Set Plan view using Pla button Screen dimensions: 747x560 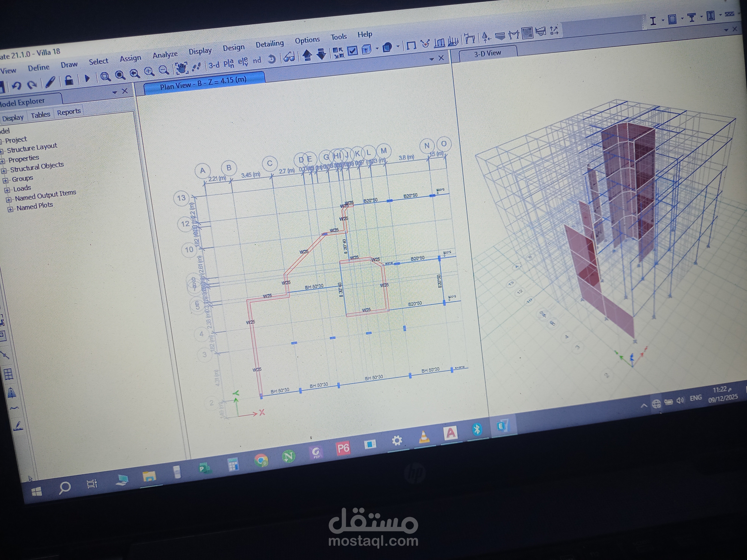pyautogui.click(x=229, y=63)
